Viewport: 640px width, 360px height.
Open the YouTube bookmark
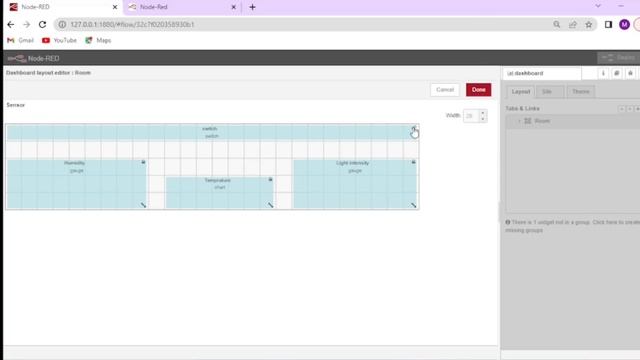point(60,40)
